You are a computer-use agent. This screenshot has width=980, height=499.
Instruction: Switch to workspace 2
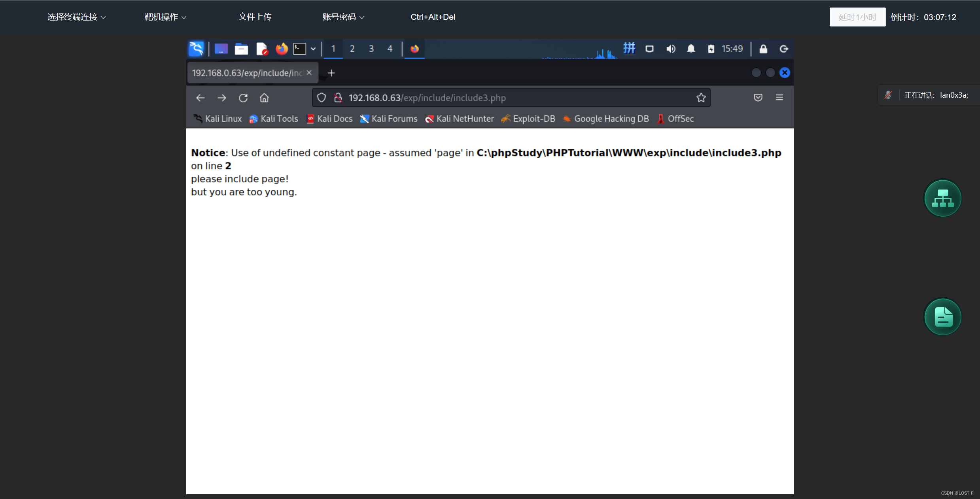[352, 49]
